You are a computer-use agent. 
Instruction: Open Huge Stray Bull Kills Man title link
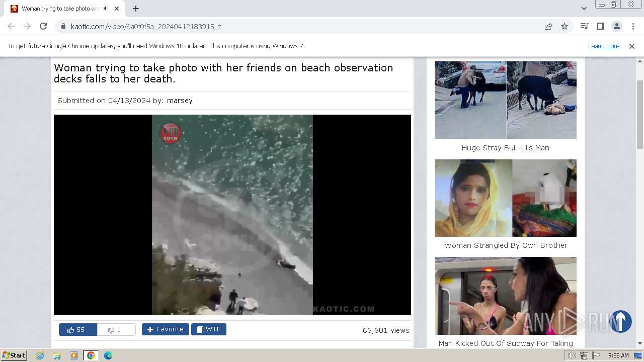(506, 148)
